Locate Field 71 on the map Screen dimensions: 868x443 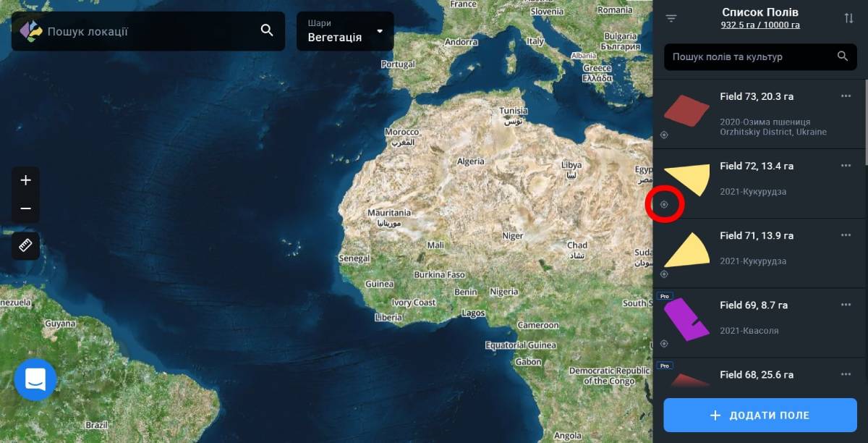point(664,274)
